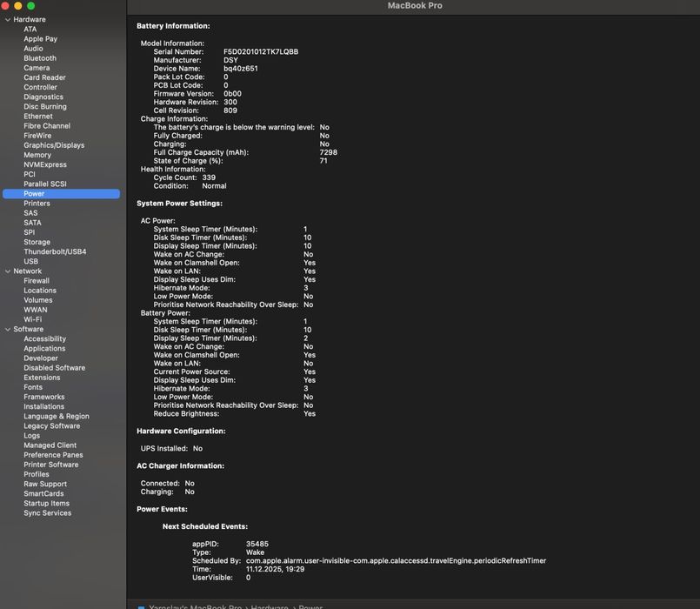Viewport: 700px width, 609px height.
Task: Select Printer Software entry
Action: 51,465
